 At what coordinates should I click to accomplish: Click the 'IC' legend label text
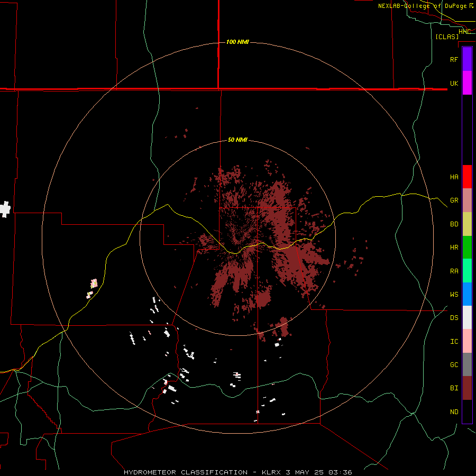click(454, 342)
